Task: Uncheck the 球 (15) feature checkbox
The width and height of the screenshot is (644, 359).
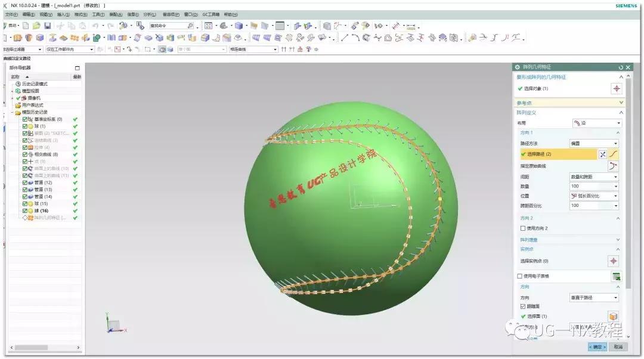Action: pyautogui.click(x=25, y=204)
